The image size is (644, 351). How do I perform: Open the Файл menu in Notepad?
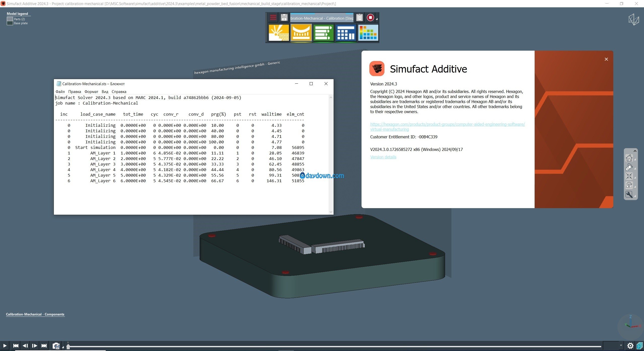tap(60, 92)
